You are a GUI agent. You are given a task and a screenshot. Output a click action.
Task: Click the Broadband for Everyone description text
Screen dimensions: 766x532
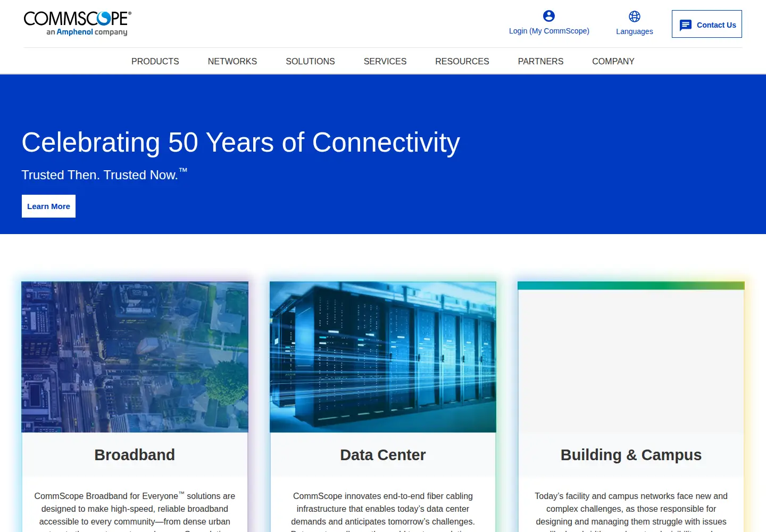[x=135, y=511]
